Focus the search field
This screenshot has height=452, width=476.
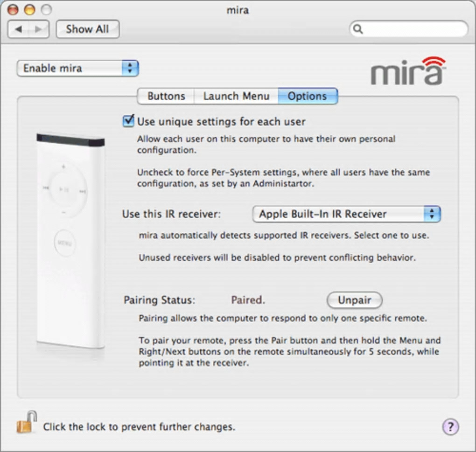click(x=409, y=29)
